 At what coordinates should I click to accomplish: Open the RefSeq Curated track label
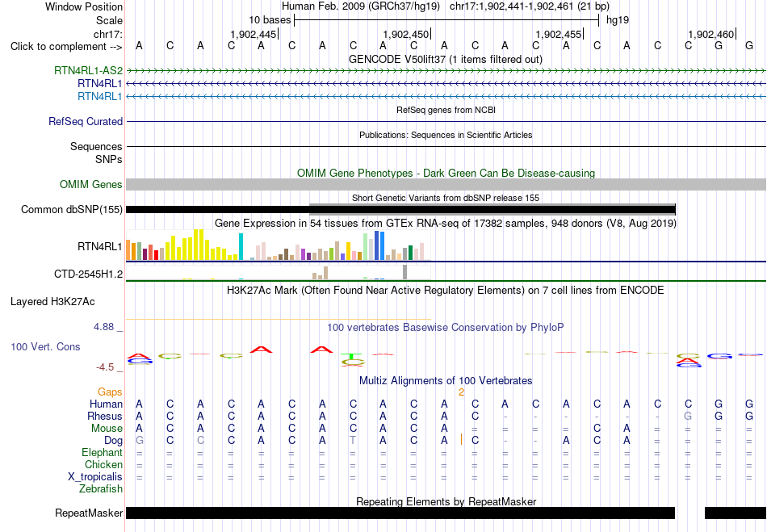coord(86,121)
